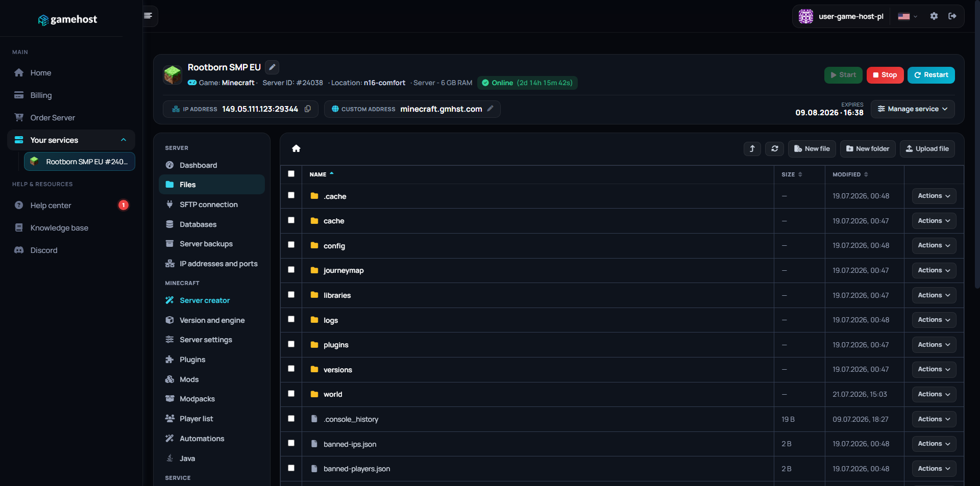
Task: Click the logout icon in header
Action: (x=952, y=16)
